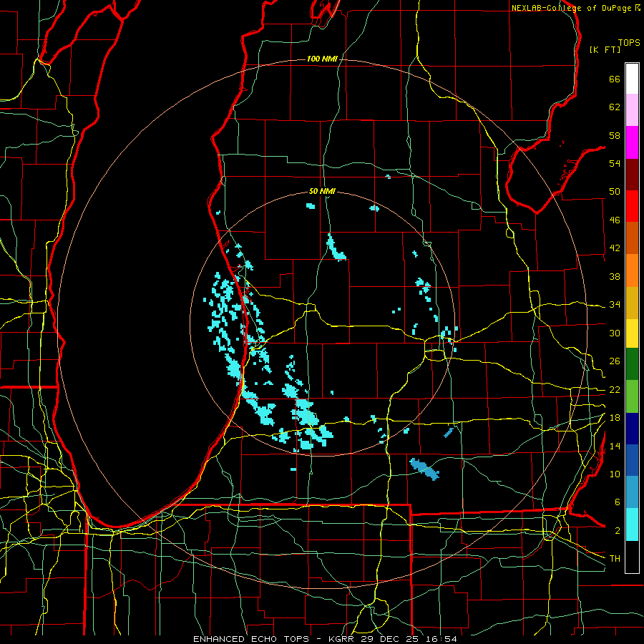Viewport: 644px width, 644px height.
Task: Click the "42" legend value
Action: (615, 248)
